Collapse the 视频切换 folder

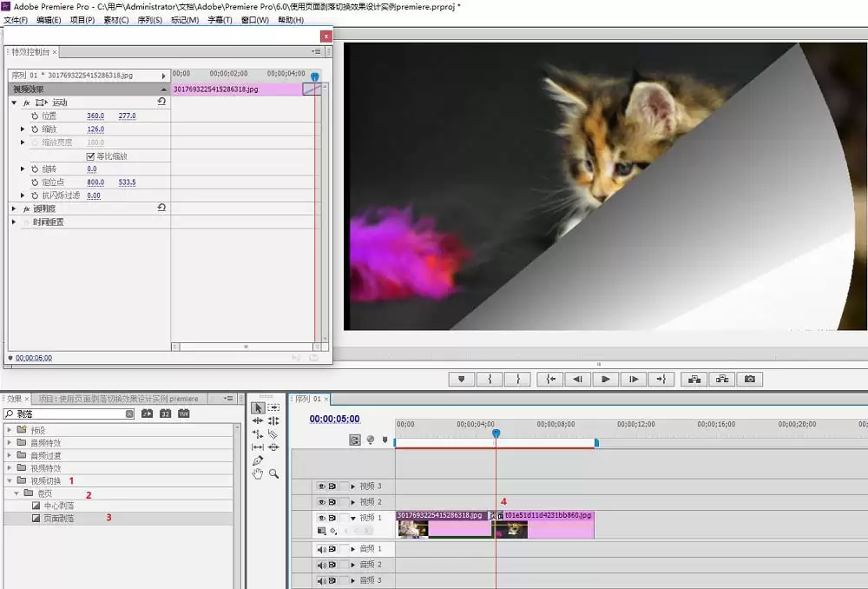10,480
